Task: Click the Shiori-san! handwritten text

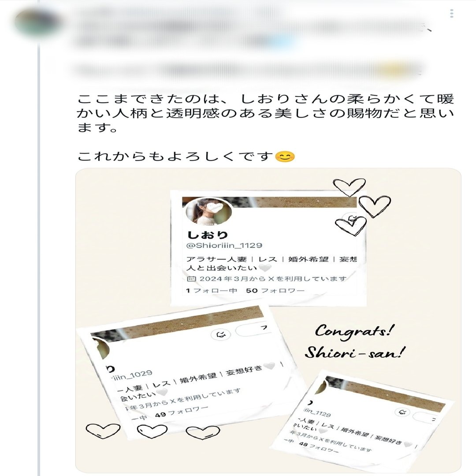Action: coord(355,353)
